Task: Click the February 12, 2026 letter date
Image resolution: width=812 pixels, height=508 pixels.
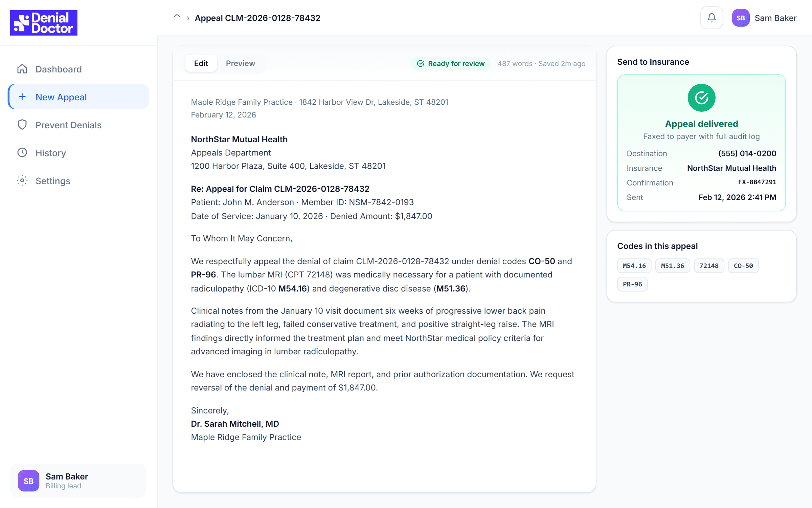Action: (223, 115)
